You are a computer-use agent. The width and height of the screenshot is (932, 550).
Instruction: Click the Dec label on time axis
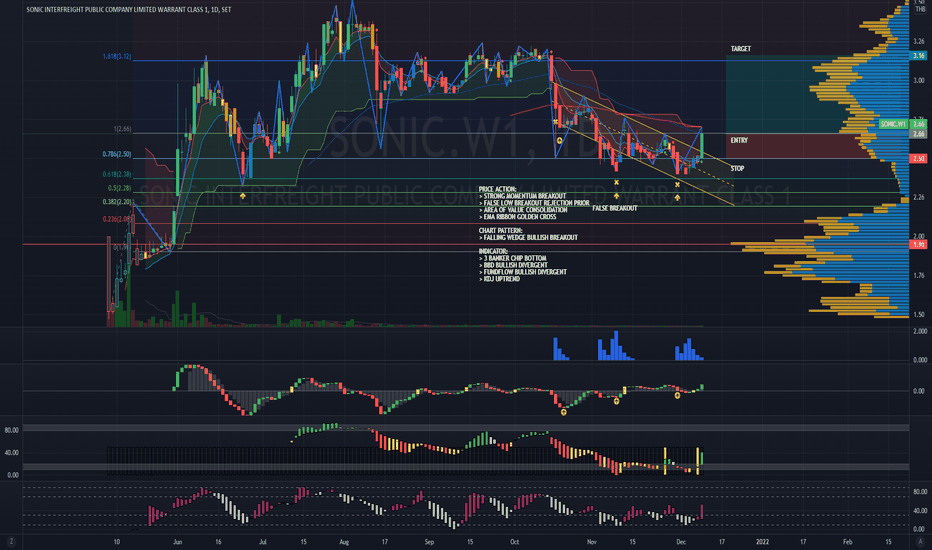[x=681, y=542]
